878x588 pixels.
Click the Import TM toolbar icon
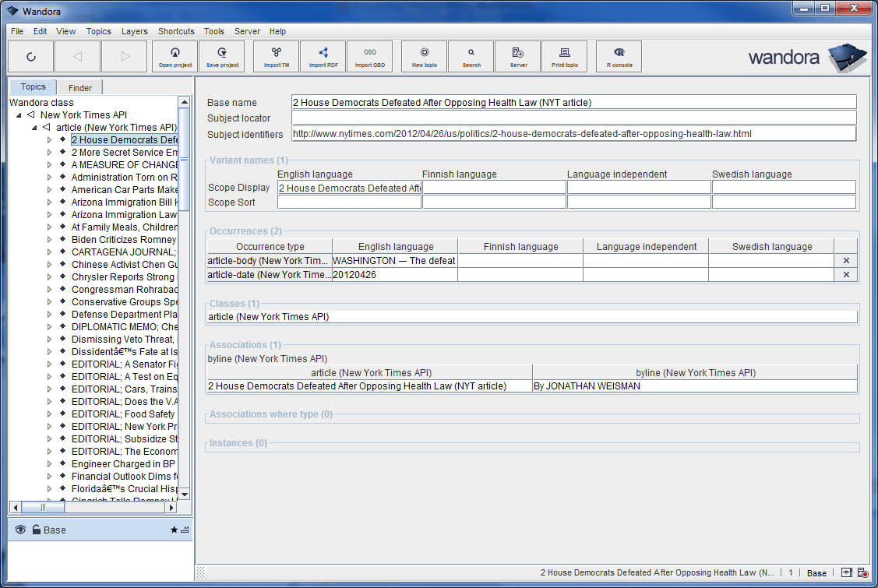point(277,57)
